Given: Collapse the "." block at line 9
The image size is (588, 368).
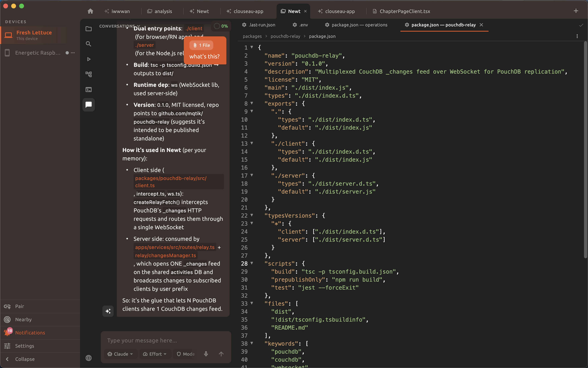Looking at the screenshot, I should [x=252, y=111].
